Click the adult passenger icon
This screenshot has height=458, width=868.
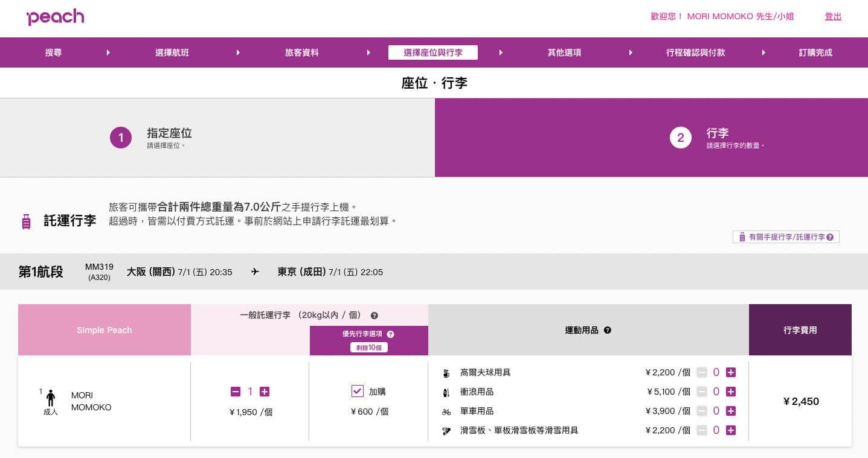click(51, 398)
